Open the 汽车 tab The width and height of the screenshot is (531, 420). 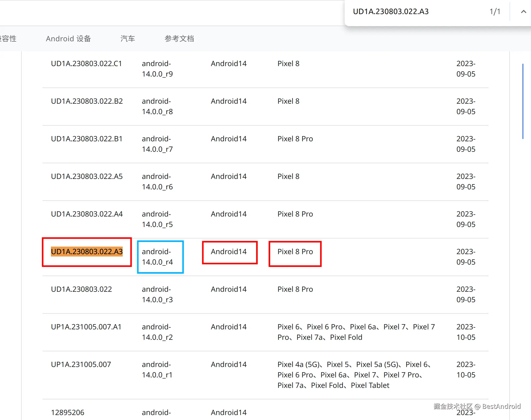[x=128, y=39]
